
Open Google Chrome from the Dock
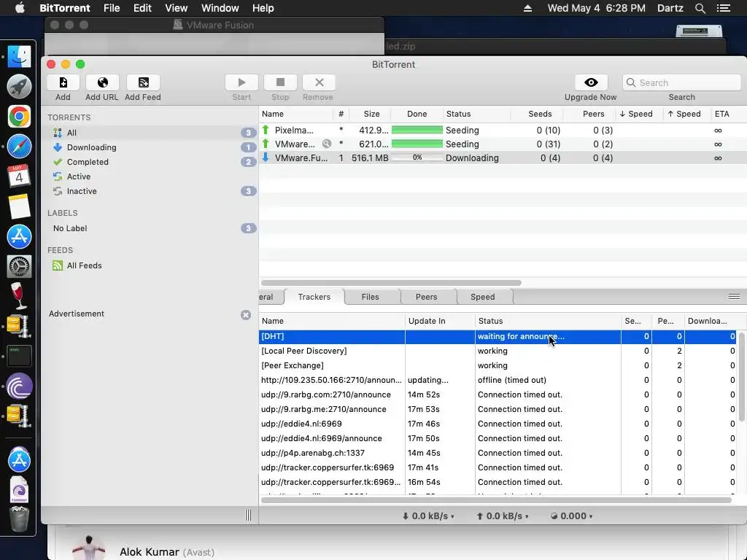pyautogui.click(x=19, y=117)
